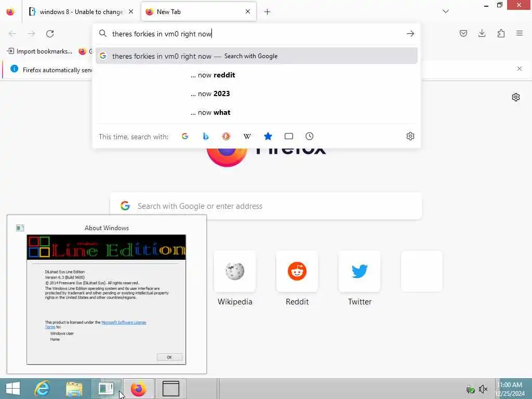The width and height of the screenshot is (532, 399).
Task: Search open tabs using the tabs icon
Action: point(289,137)
